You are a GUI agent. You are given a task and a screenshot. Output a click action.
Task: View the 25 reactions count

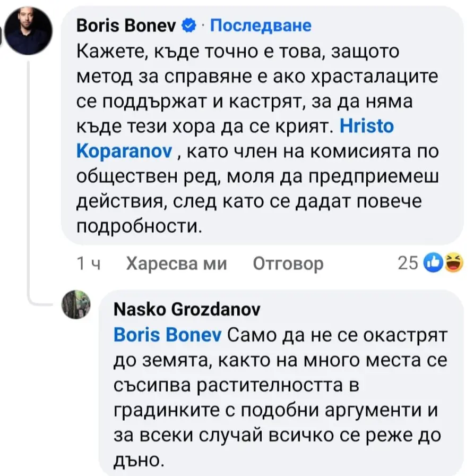pos(408,263)
